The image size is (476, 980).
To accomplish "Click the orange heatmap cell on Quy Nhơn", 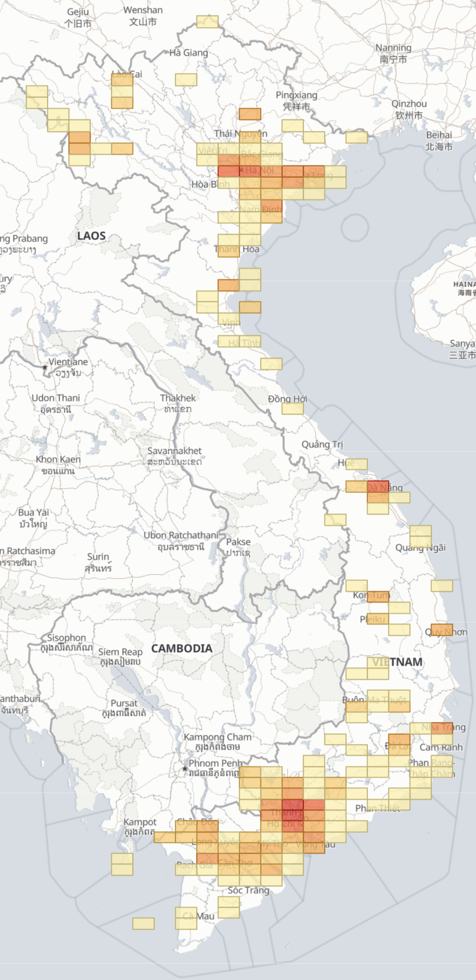I will 442,629.
